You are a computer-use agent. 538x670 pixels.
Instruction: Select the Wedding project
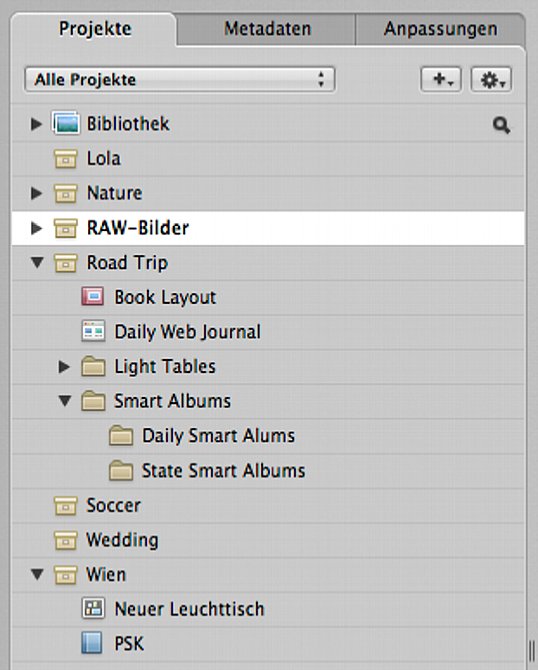[x=268, y=540]
